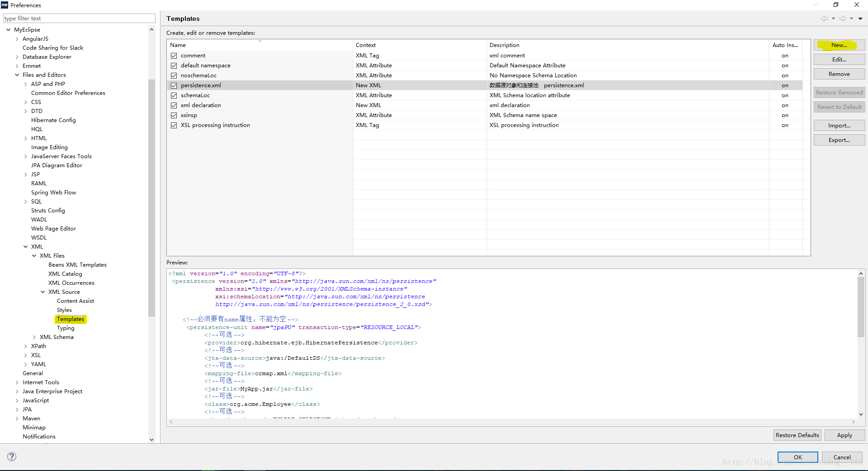
Task: Select the persistence.xml template row
Action: 484,85
